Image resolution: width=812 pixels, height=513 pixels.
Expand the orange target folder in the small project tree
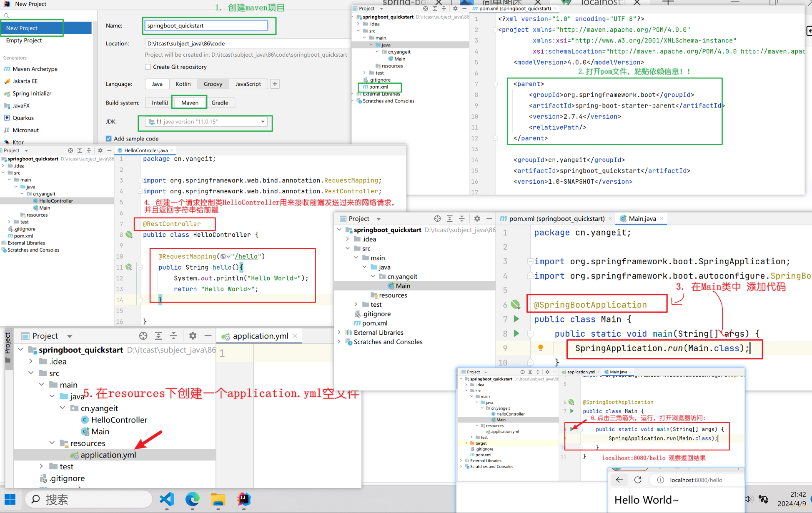pyautogui.click(x=466, y=443)
